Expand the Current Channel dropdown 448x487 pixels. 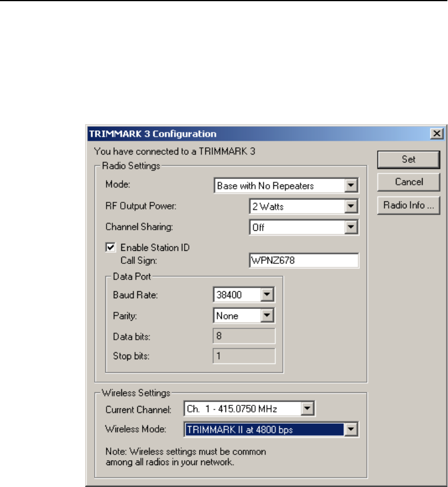tap(307, 408)
